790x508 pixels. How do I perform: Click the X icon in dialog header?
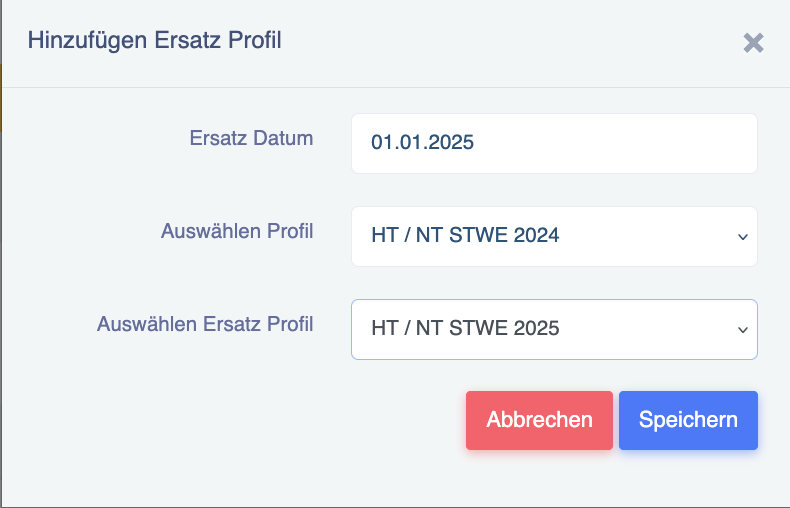(x=753, y=43)
